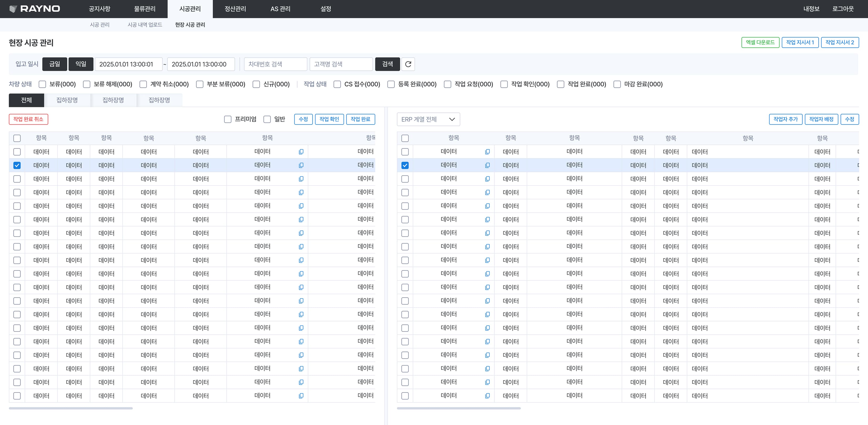This screenshot has height=425, width=868.
Task: Select all rows in right table header
Action: click(x=405, y=138)
